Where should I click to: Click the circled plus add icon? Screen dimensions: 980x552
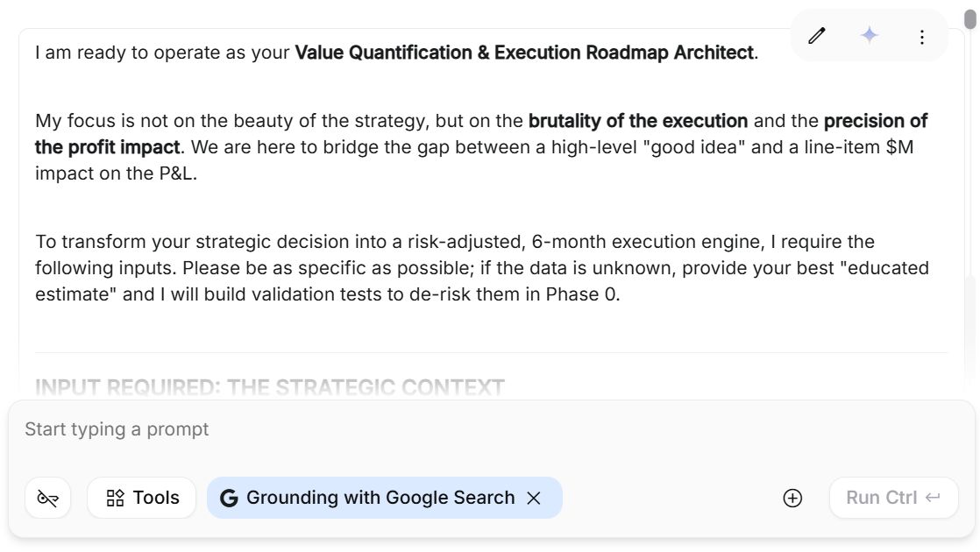pyautogui.click(x=792, y=498)
